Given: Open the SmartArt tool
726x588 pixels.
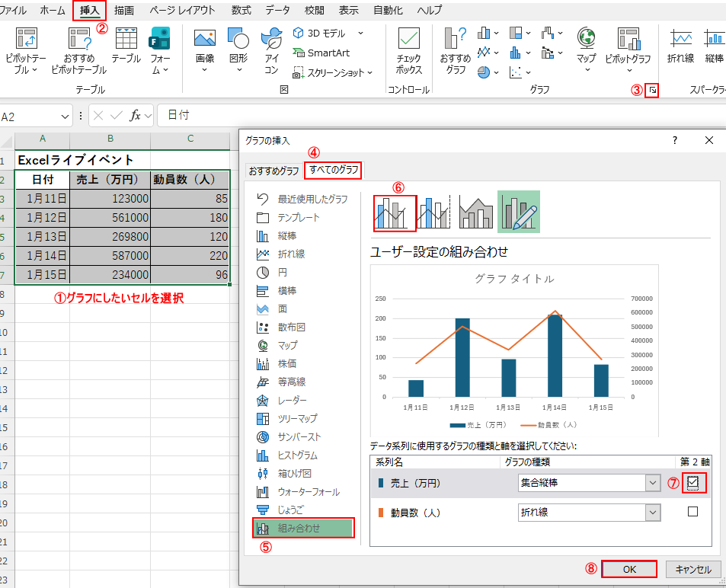Looking at the screenshot, I should point(321,53).
